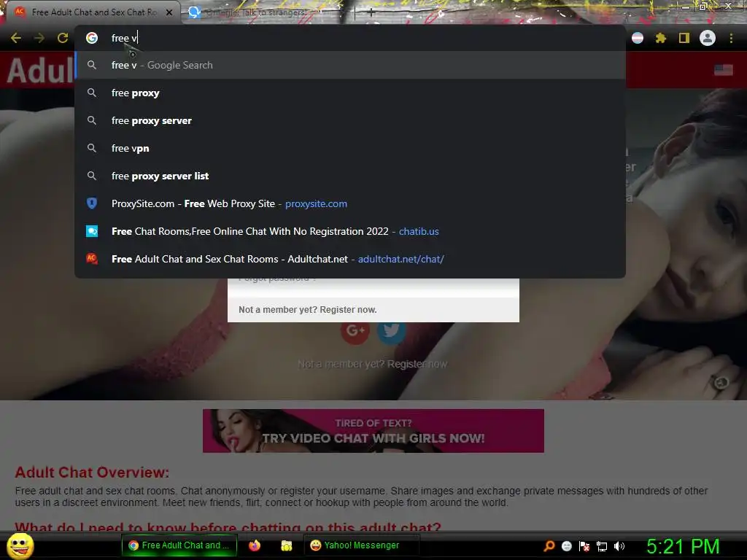Click the 5:21 PM clock
This screenshot has height=560, width=747.
pyautogui.click(x=683, y=546)
